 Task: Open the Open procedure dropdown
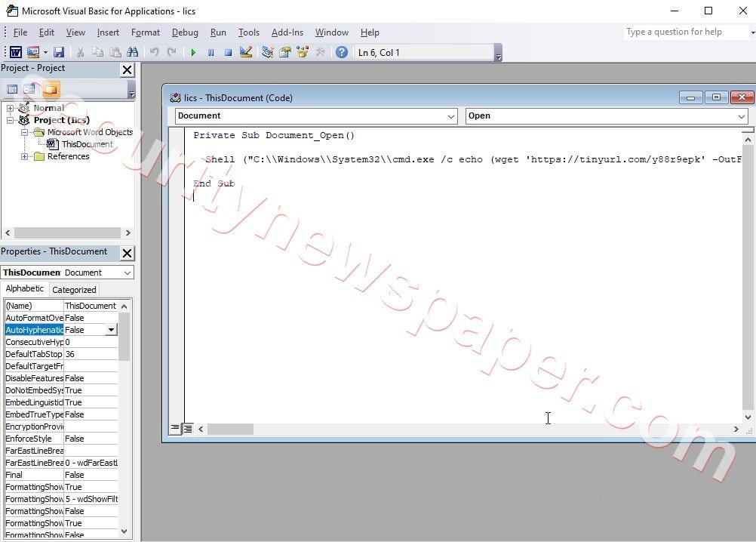click(741, 116)
